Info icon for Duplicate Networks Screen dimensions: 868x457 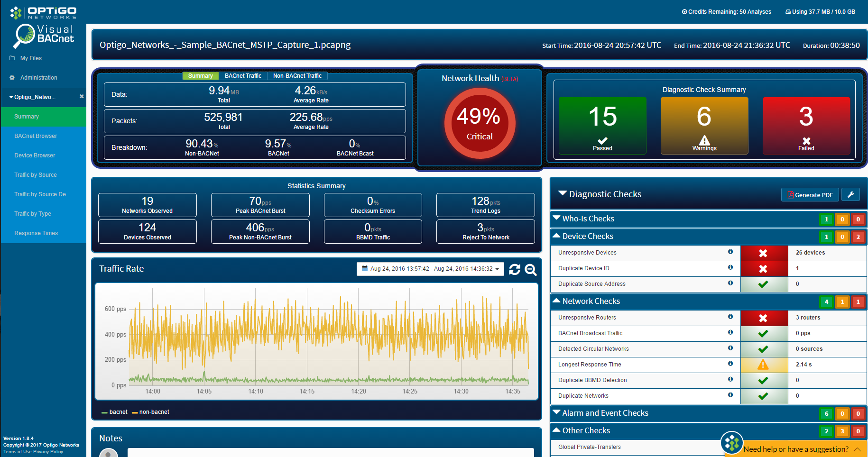[730, 395]
